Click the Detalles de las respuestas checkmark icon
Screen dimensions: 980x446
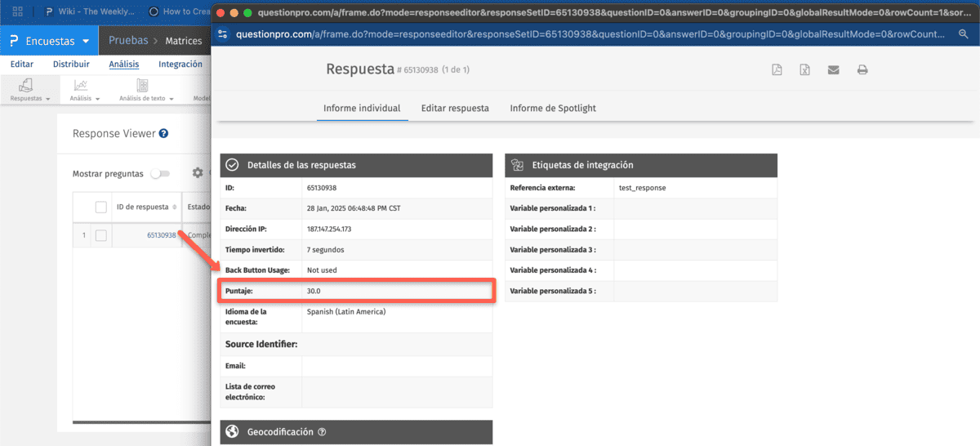(232, 165)
